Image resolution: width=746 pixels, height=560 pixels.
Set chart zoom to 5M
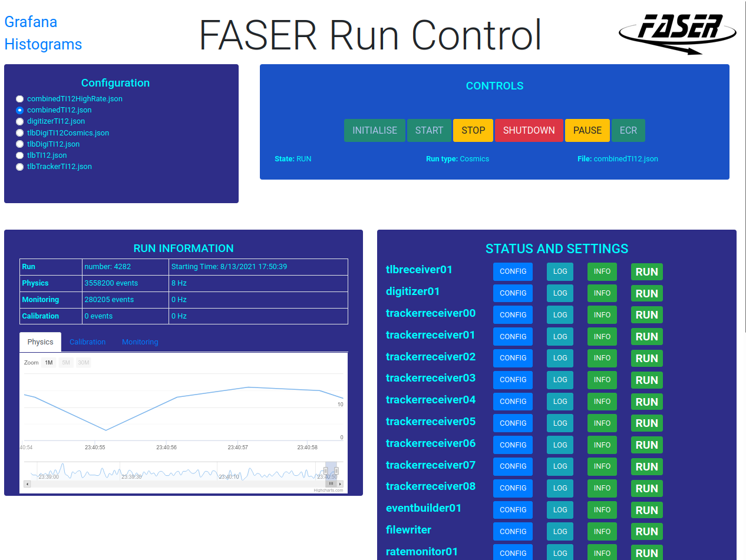tap(66, 363)
